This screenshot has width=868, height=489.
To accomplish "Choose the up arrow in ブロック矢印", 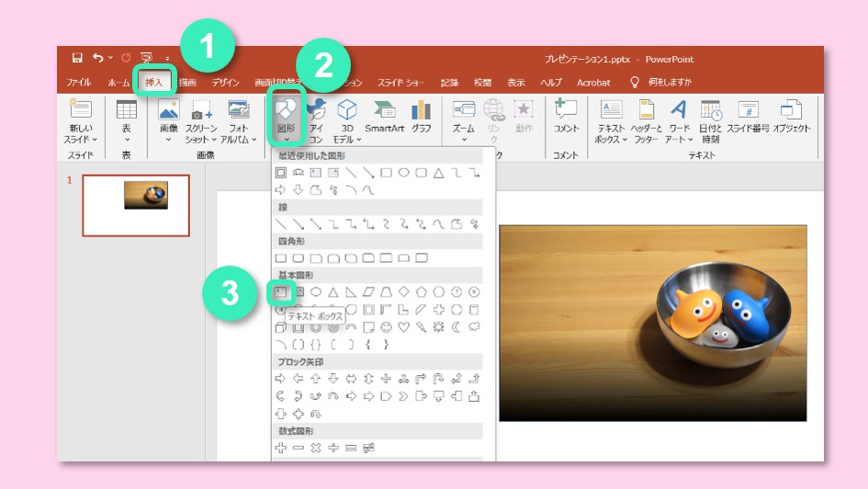I will coord(316,379).
